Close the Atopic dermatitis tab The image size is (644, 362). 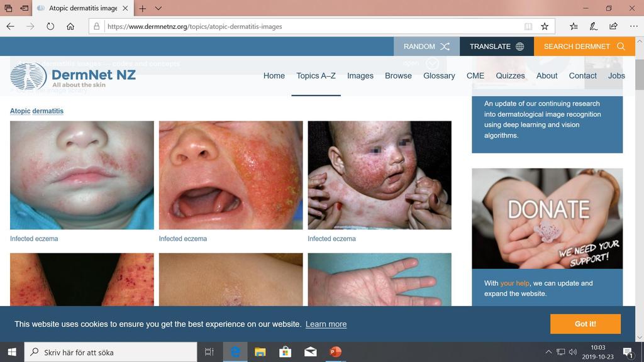(x=125, y=8)
